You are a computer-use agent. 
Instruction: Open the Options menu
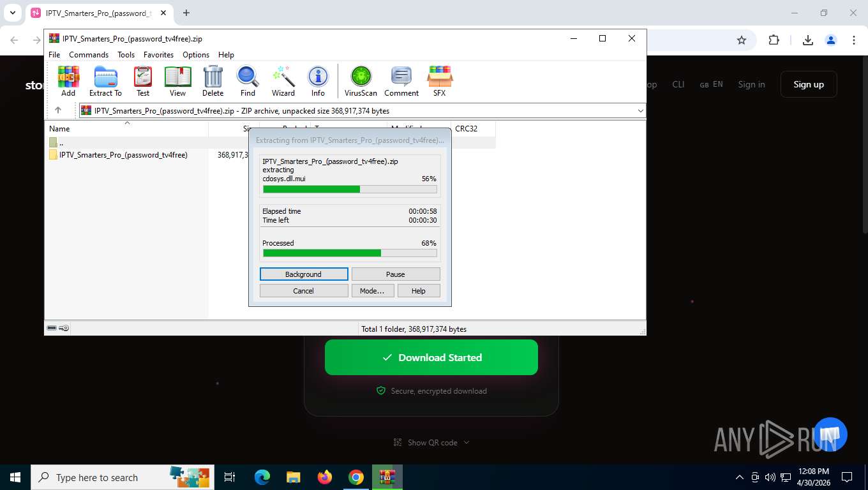click(196, 55)
